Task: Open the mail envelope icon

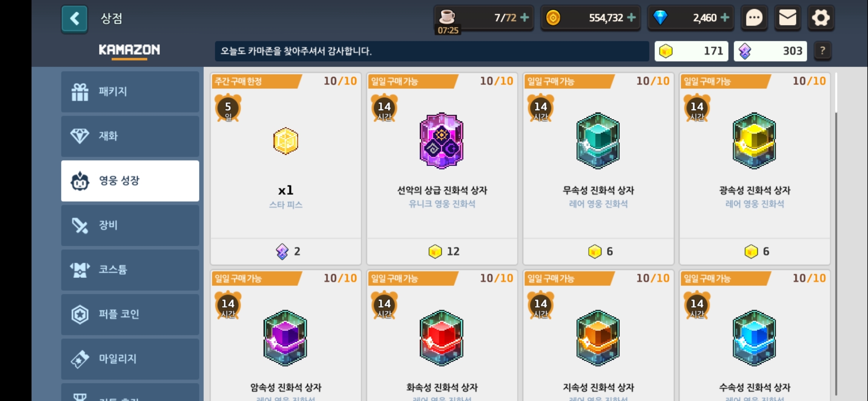Action: [788, 17]
